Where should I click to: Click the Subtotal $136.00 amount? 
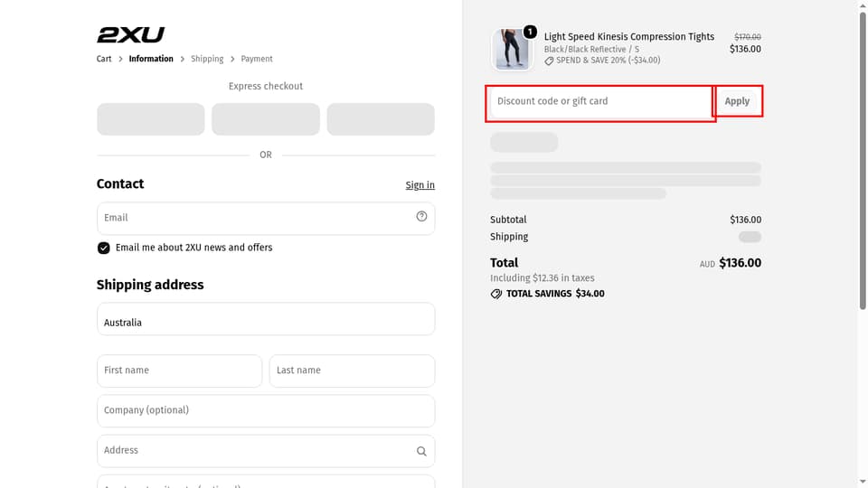745,220
